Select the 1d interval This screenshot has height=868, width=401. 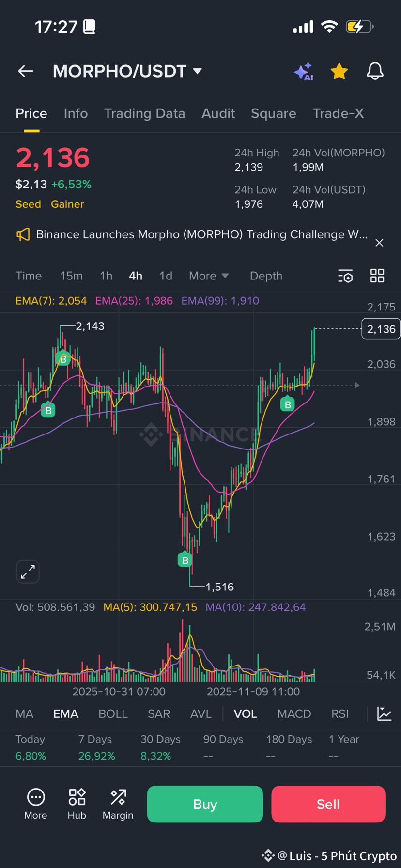point(166,276)
